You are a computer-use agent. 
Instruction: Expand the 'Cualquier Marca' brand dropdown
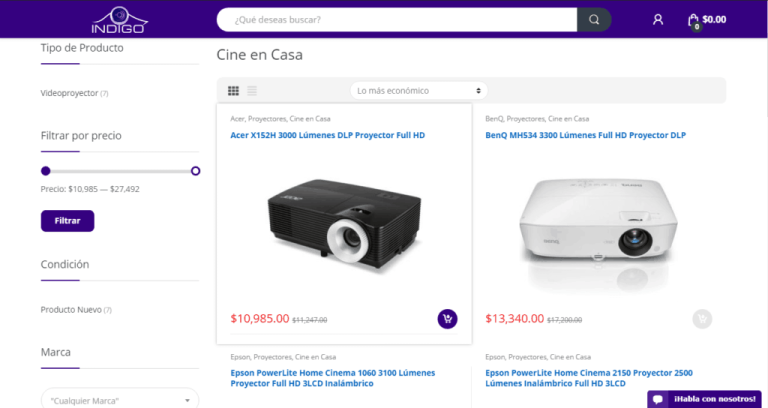pyautogui.click(x=119, y=400)
